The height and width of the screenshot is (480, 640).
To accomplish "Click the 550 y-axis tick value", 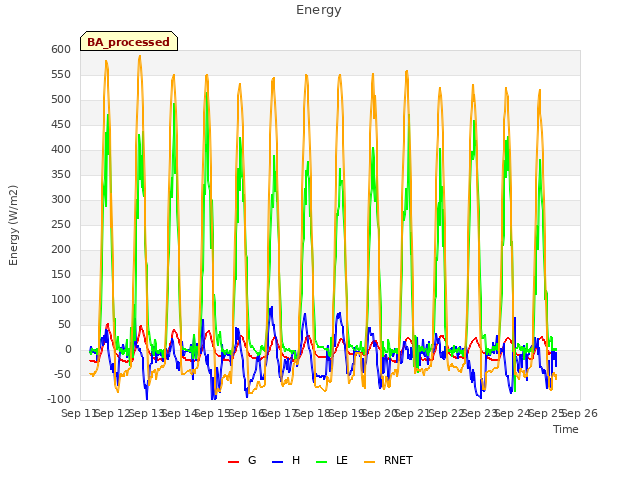I will coord(61,74).
